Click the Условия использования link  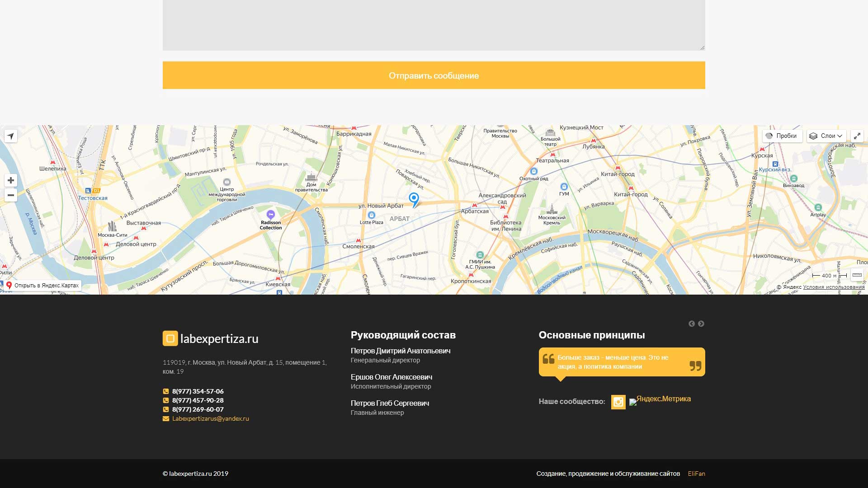pos(834,287)
